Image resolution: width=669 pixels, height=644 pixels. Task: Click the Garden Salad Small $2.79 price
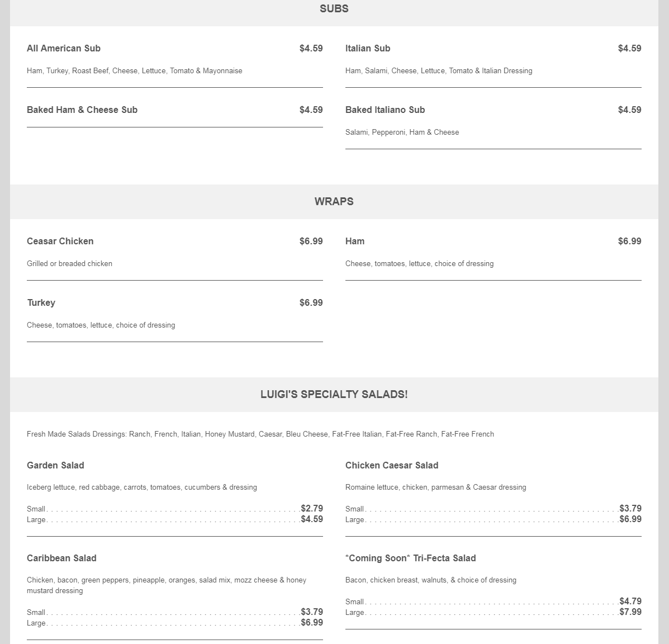click(x=312, y=508)
